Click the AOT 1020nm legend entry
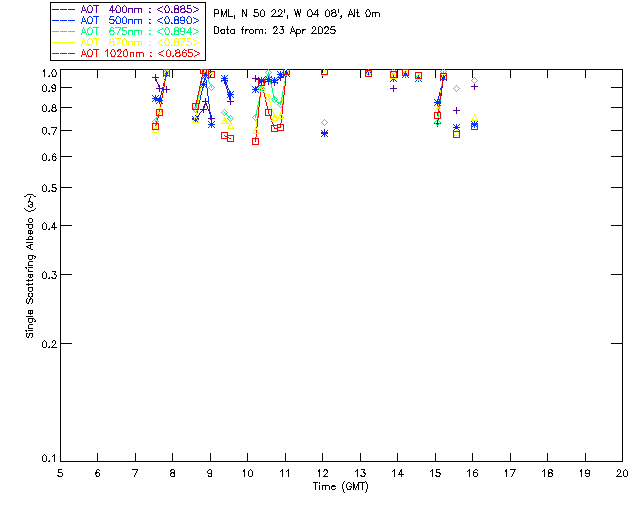The height and width of the screenshot is (512, 640). (126, 53)
